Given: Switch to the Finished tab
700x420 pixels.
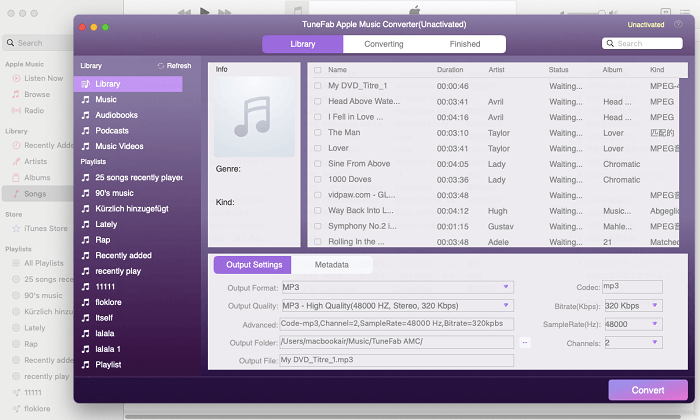Looking at the screenshot, I should (x=465, y=44).
